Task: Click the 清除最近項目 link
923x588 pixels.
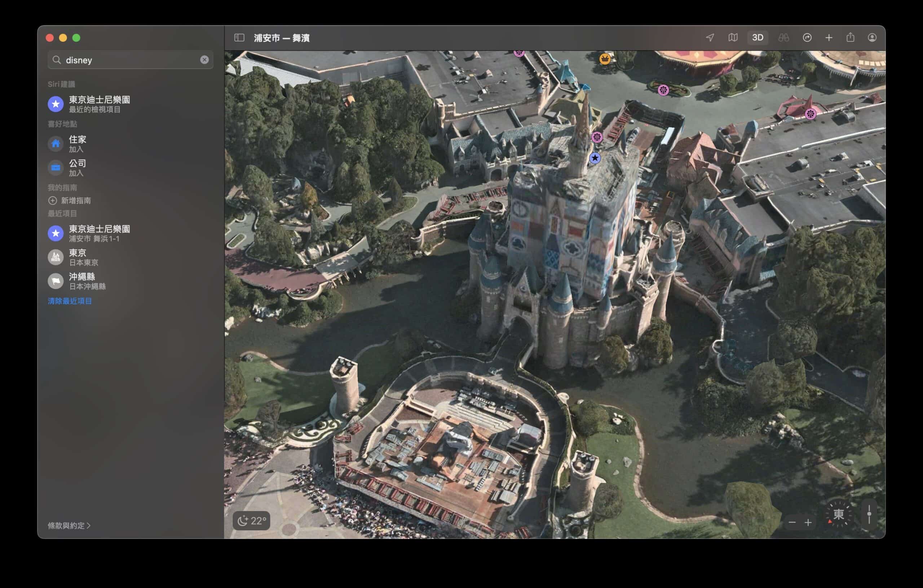Action: click(x=70, y=301)
